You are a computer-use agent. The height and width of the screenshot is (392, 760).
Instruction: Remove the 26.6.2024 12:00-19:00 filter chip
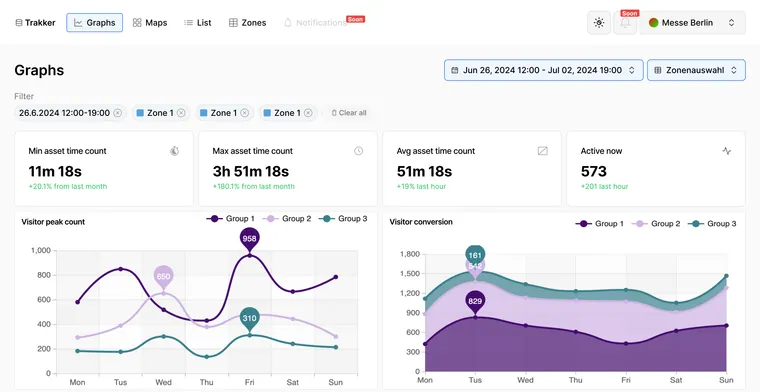pos(117,113)
